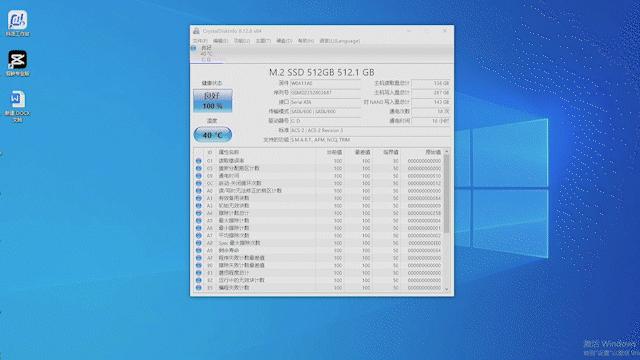
Task: Click the Serial ATA interface field
Action: [x=325, y=102]
